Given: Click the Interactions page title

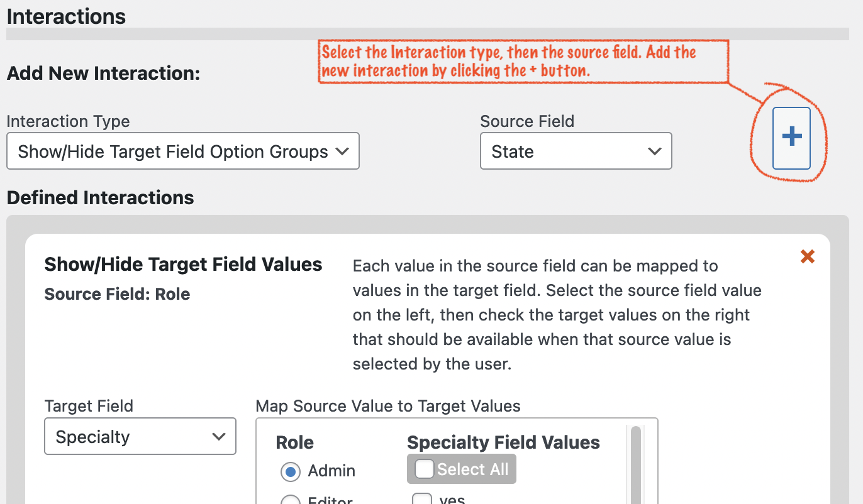Looking at the screenshot, I should tap(65, 16).
